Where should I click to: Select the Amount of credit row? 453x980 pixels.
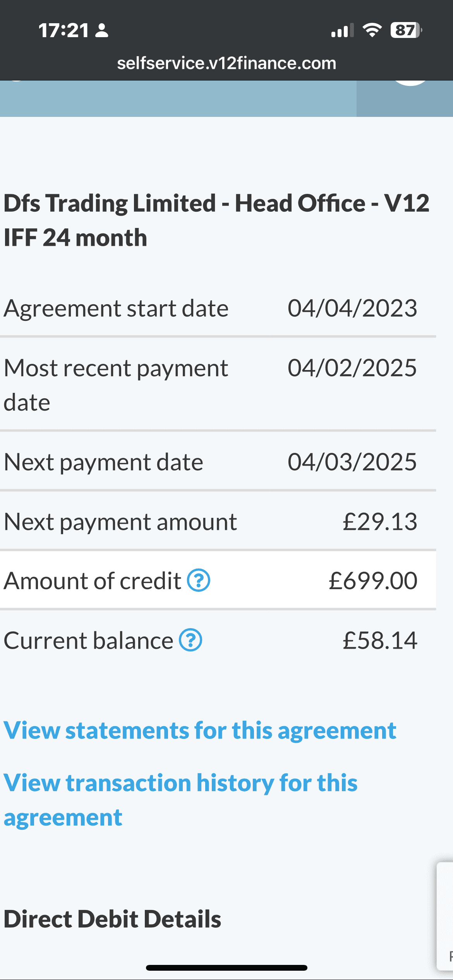pyautogui.click(x=218, y=581)
